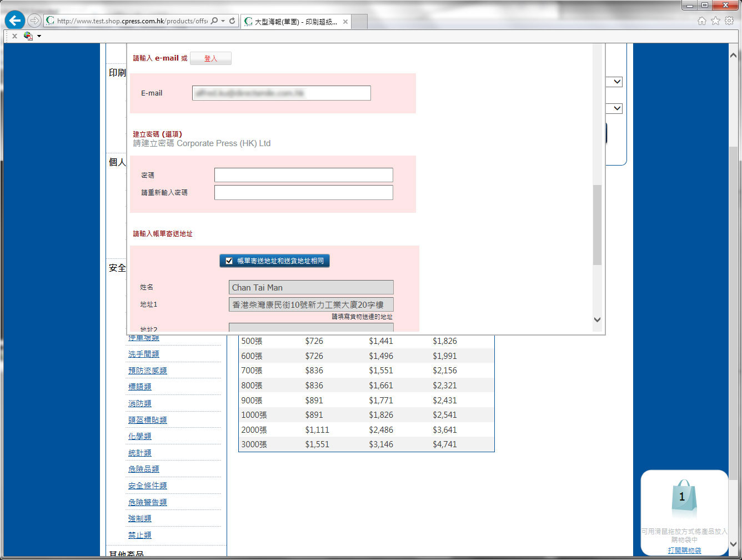Click the browser forward arrow button

34,21
